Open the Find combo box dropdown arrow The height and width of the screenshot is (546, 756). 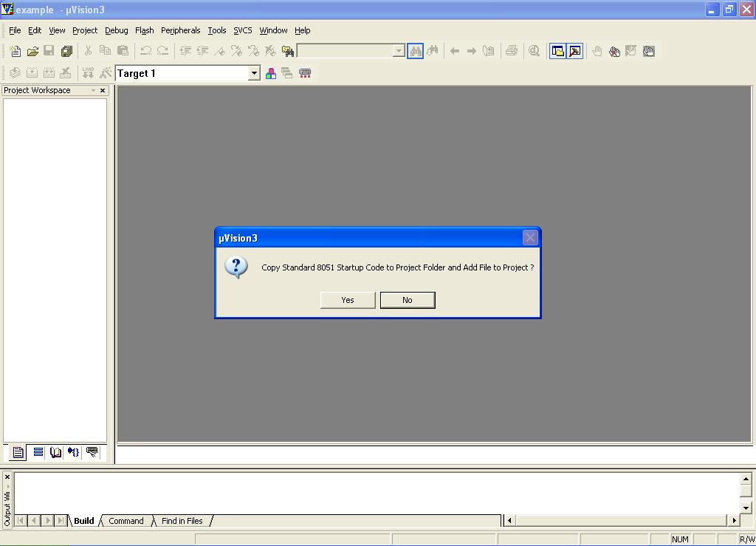(x=398, y=51)
